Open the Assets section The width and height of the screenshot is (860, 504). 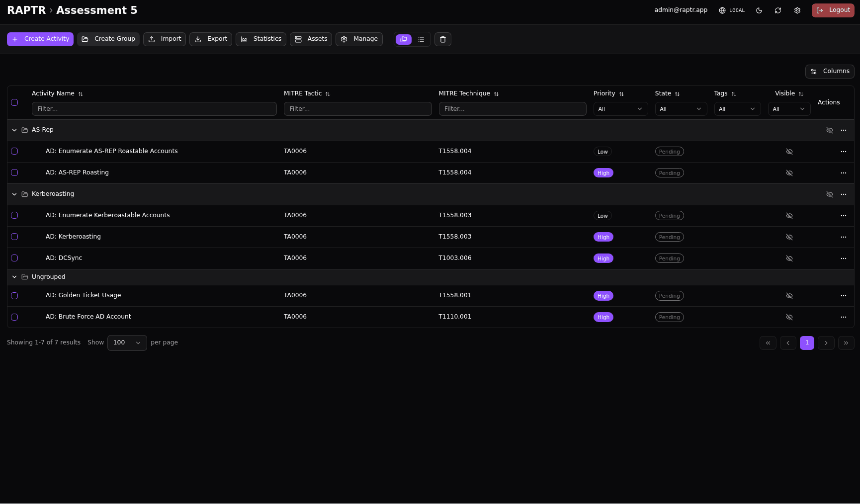(x=311, y=39)
